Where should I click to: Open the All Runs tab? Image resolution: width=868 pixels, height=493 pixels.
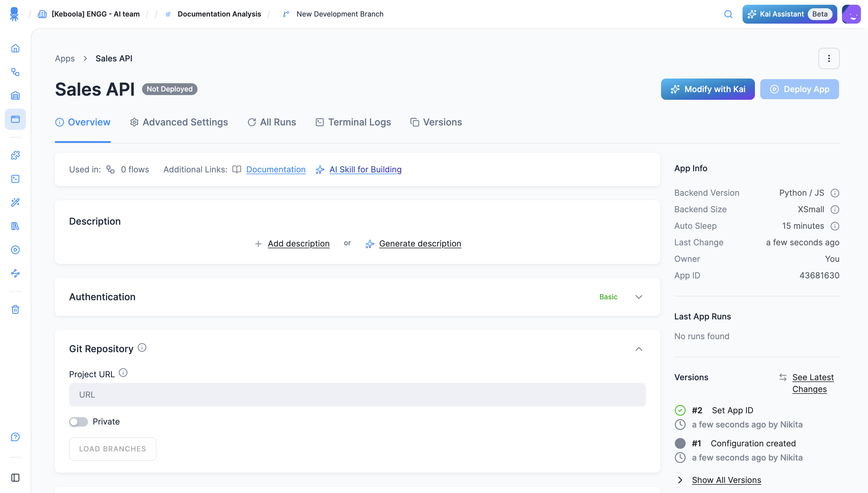(x=272, y=122)
